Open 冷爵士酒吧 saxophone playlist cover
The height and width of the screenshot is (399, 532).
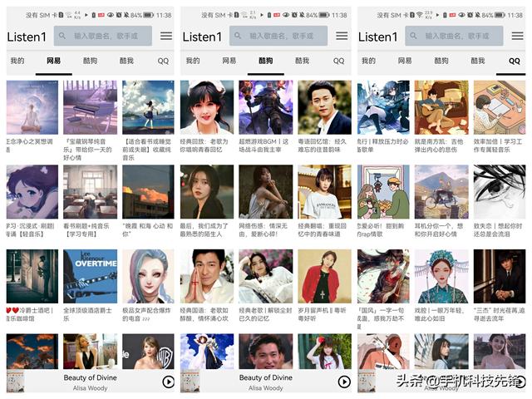[x=32, y=276]
